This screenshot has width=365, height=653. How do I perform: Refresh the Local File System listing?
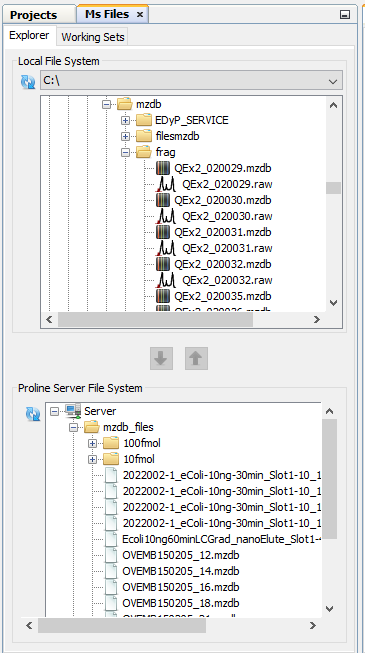[x=28, y=81]
